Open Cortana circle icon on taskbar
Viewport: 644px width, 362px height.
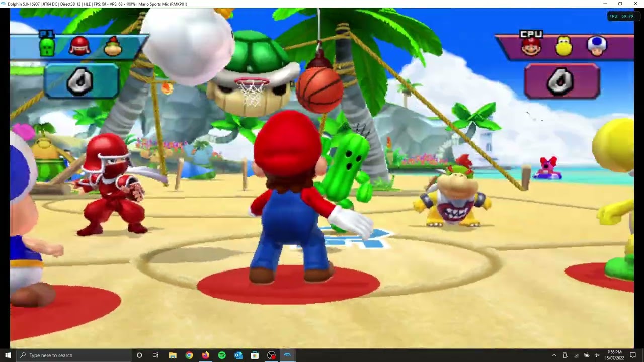pos(139,355)
